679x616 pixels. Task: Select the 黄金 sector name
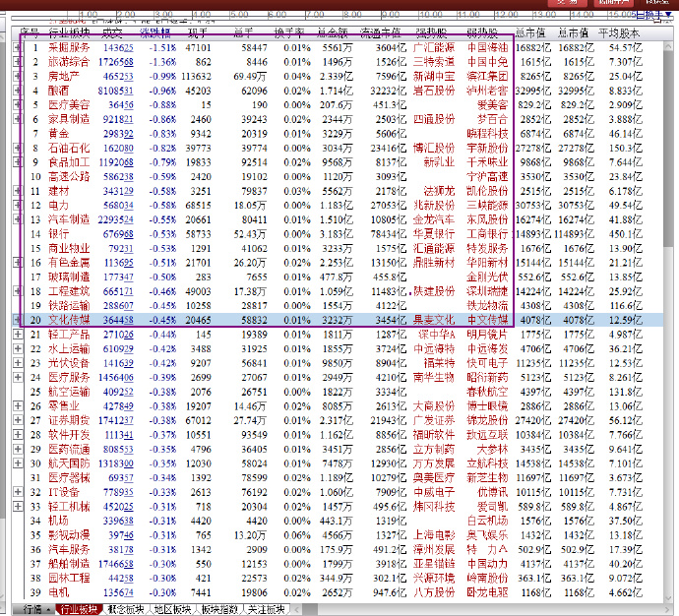(58, 133)
